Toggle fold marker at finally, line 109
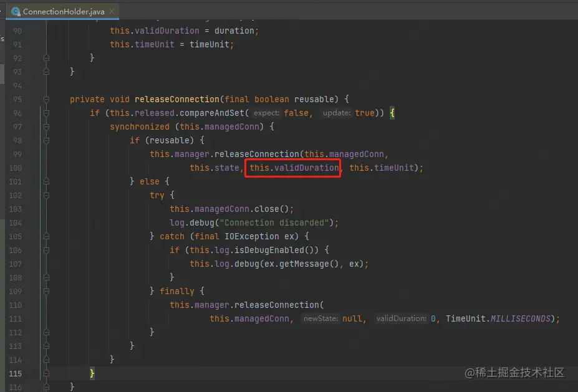The height and width of the screenshot is (392, 578). (x=46, y=292)
